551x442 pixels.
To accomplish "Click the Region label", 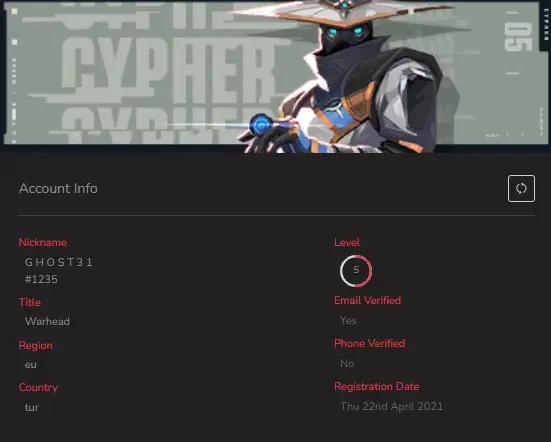I will pyautogui.click(x=35, y=345).
